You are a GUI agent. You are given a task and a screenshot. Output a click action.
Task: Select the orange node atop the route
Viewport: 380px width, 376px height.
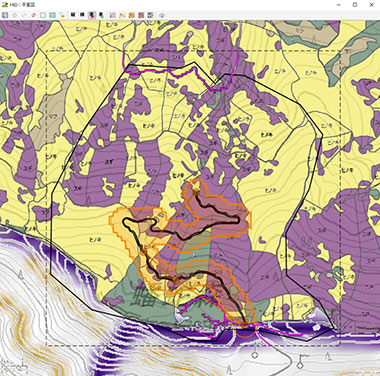[x=196, y=191]
